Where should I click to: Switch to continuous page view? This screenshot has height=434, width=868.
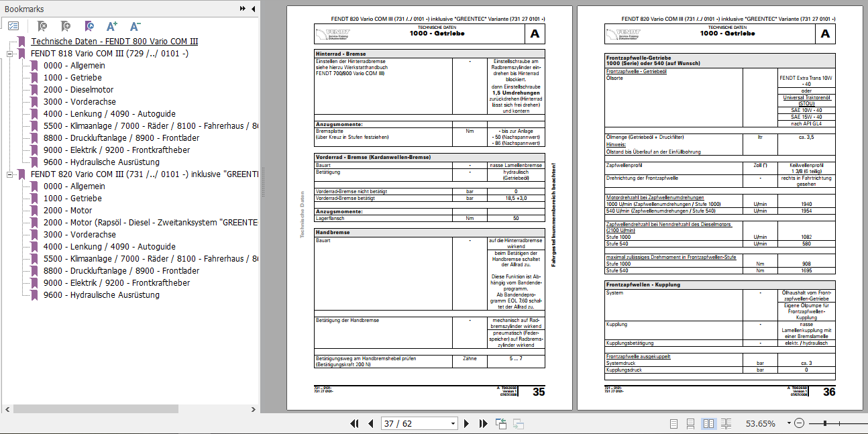(x=691, y=423)
